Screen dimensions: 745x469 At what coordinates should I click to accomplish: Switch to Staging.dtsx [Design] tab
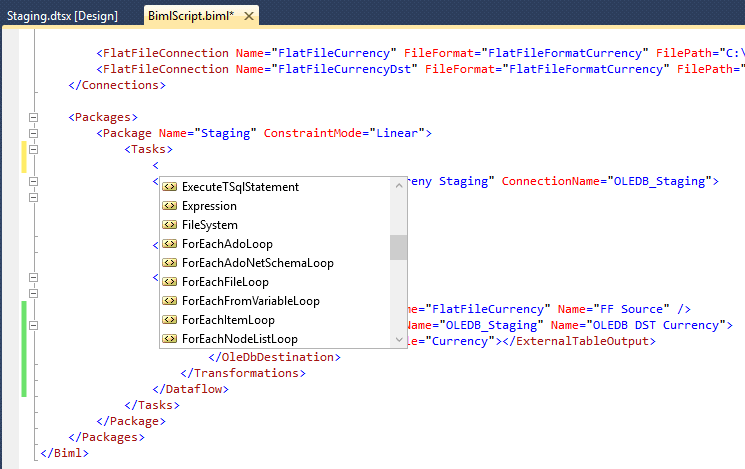62,16
